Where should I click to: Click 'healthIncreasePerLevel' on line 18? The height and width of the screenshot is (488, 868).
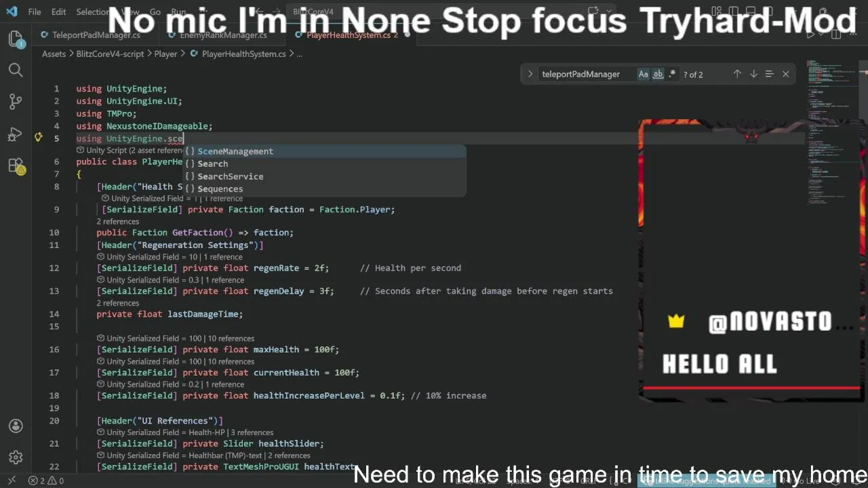click(x=309, y=395)
